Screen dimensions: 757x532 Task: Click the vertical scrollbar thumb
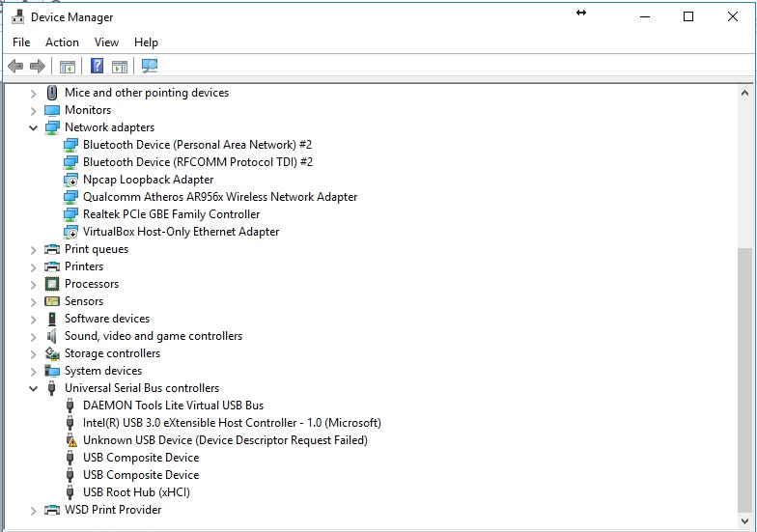click(x=744, y=380)
